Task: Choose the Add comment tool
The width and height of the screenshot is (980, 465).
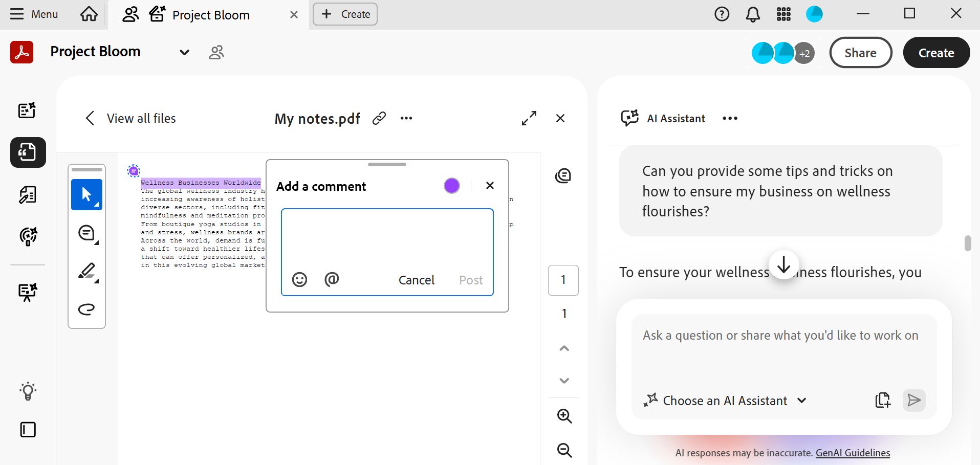Action: (87, 233)
